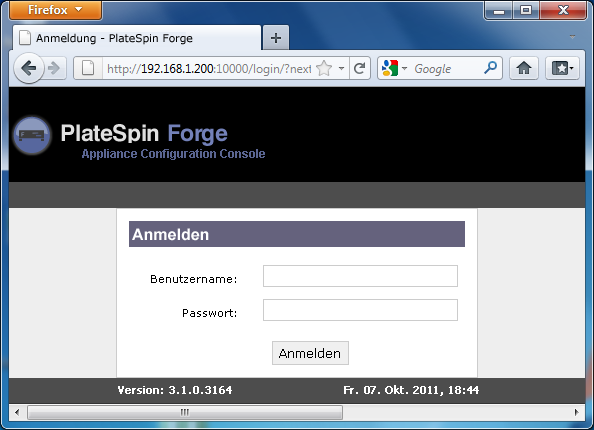
Task: Minimize the Firefox window
Action: coord(499,11)
